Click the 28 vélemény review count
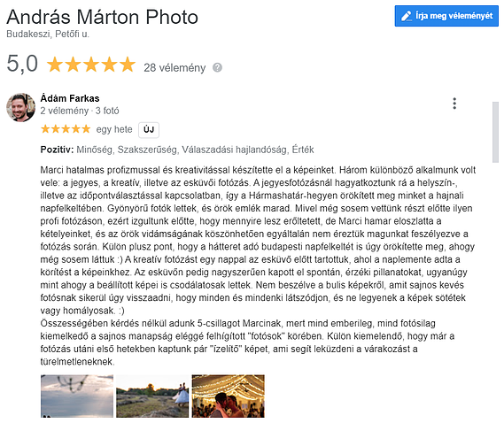The width and height of the screenshot is (504, 423). click(174, 68)
